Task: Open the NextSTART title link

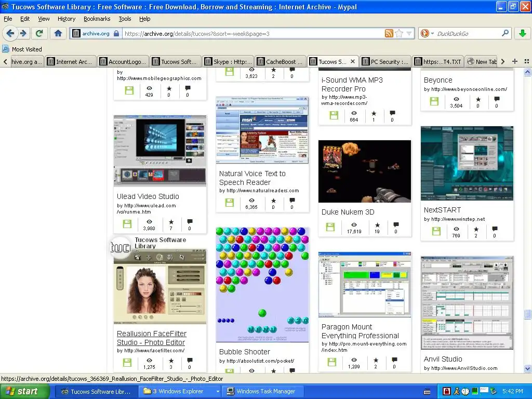Action: point(442,210)
